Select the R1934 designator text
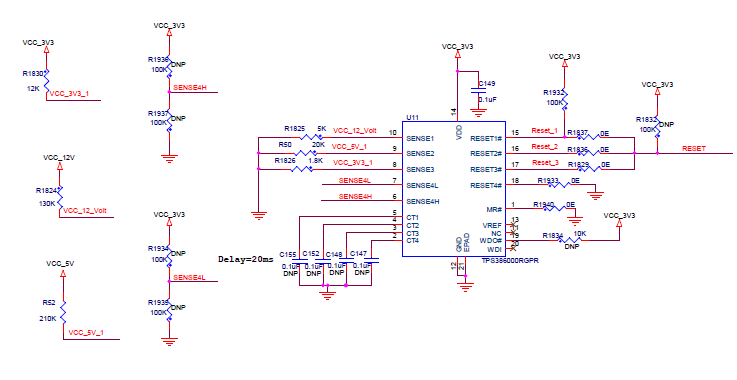737x380 pixels. pyautogui.click(x=158, y=248)
